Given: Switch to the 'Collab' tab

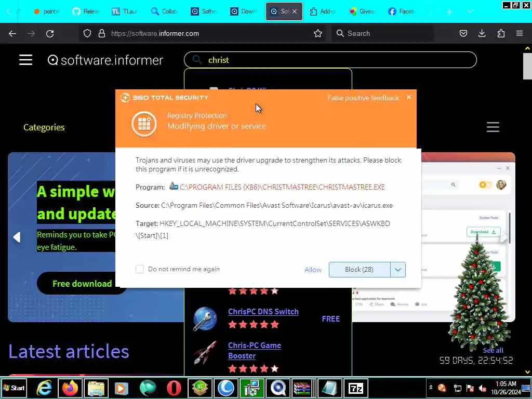Looking at the screenshot, I should (164, 11).
